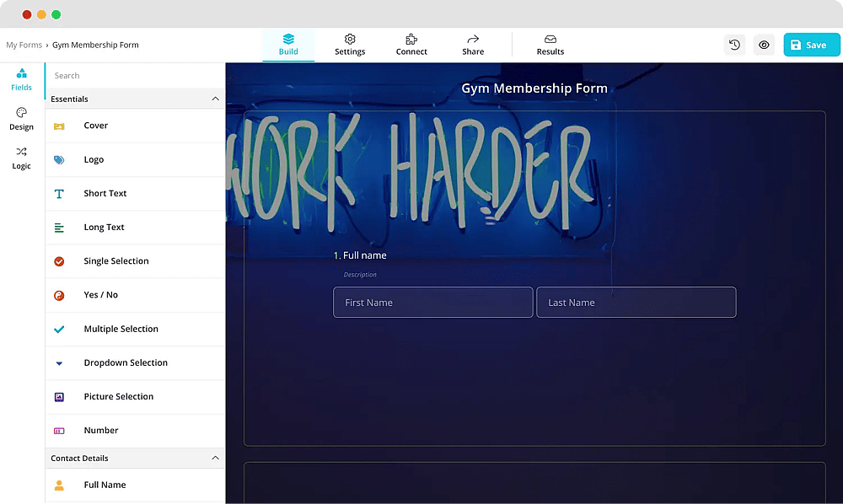843x504 pixels.
Task: Open the Build tab
Action: click(x=288, y=46)
